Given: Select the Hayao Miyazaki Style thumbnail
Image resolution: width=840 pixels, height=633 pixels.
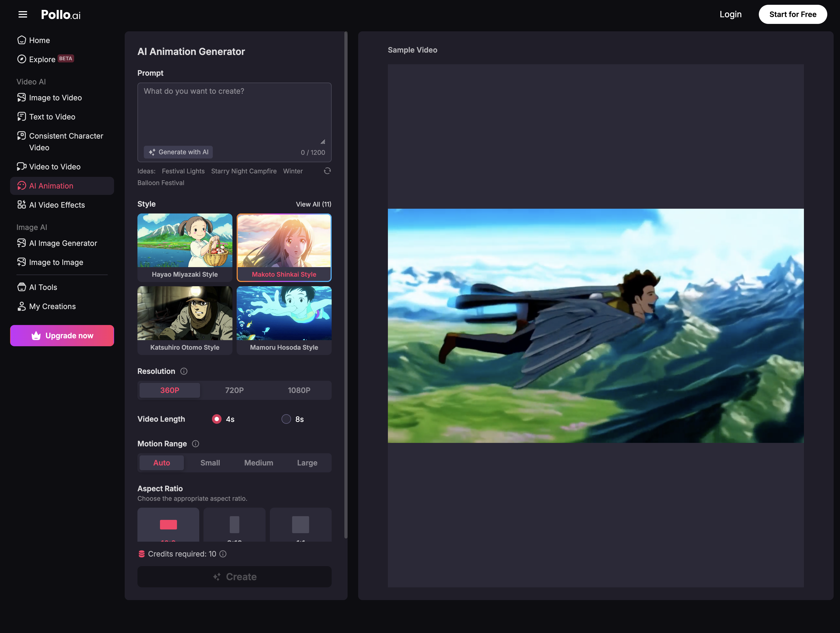Looking at the screenshot, I should coord(185,247).
